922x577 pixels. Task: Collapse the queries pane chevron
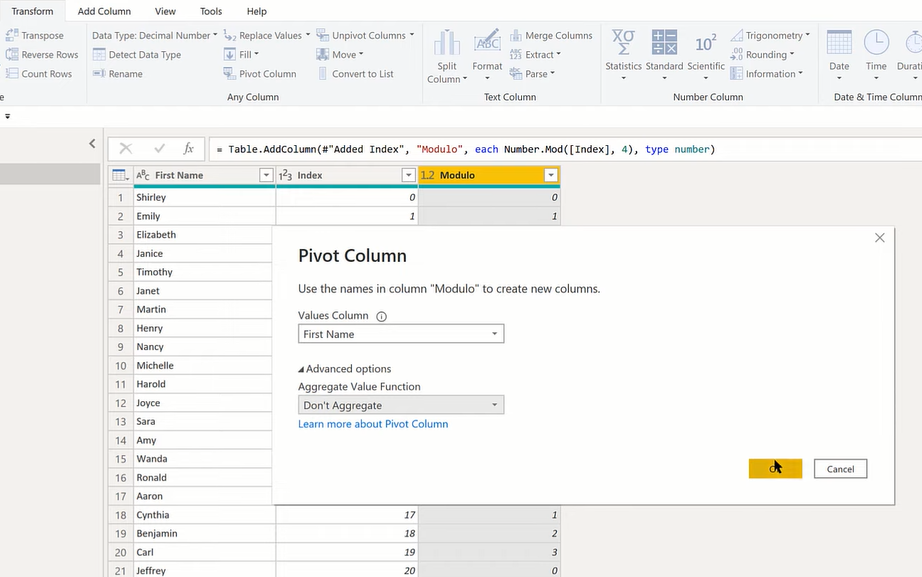pos(92,143)
